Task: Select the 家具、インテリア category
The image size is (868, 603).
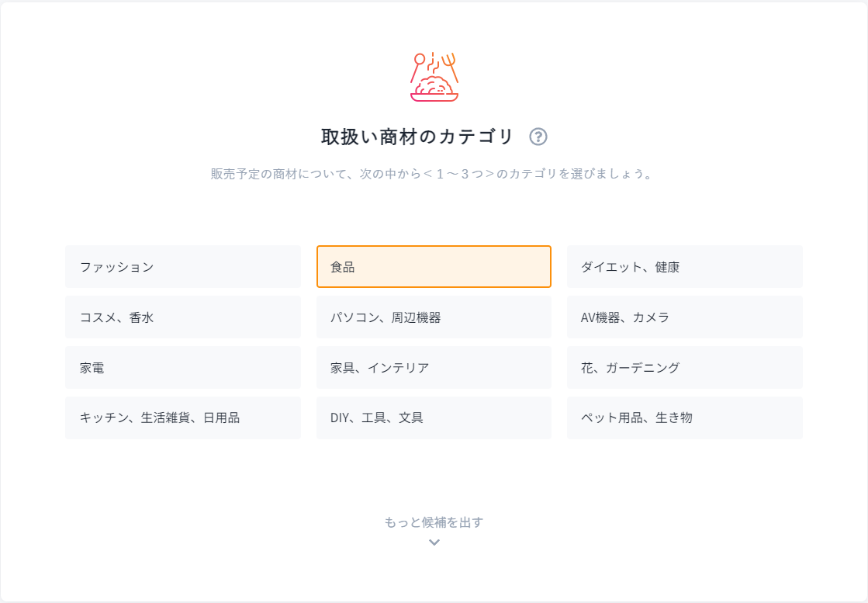Action: [x=434, y=367]
